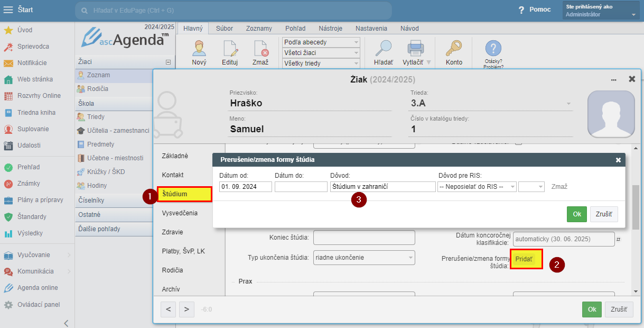Open Sprievodca wizard icon
The image size is (644, 328).
pyautogui.click(x=8, y=47)
